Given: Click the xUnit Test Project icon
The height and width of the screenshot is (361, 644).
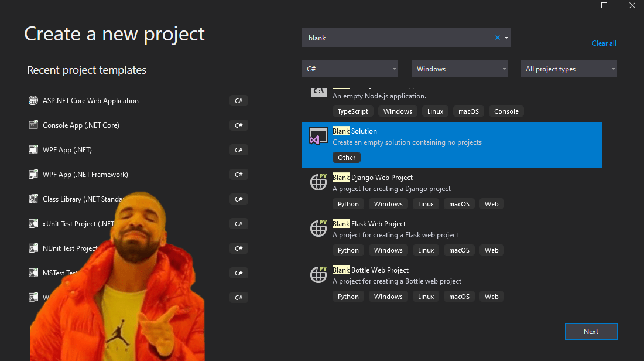Looking at the screenshot, I should point(33,224).
